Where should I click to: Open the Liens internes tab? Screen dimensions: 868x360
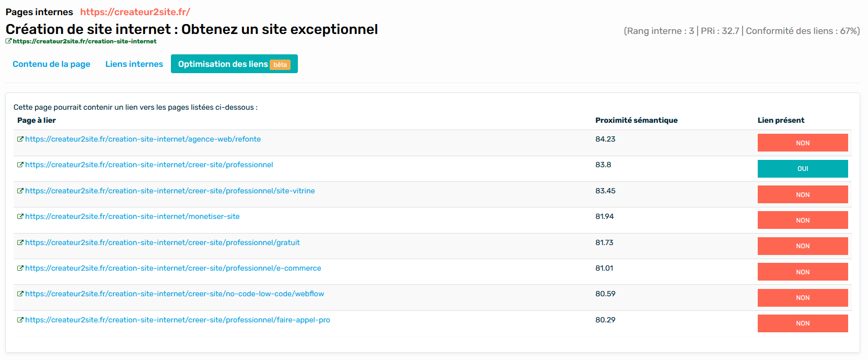[x=134, y=64]
